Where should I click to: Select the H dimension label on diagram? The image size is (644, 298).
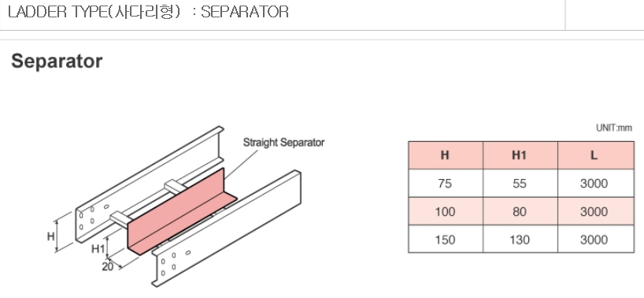pos(51,237)
